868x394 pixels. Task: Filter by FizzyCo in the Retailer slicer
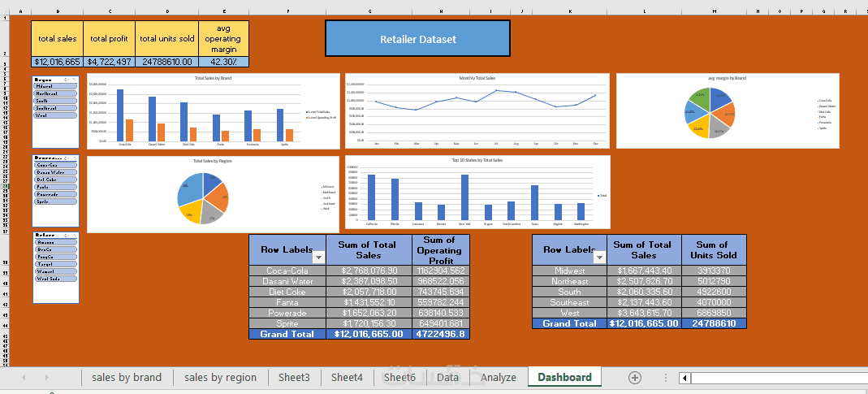coord(54,258)
